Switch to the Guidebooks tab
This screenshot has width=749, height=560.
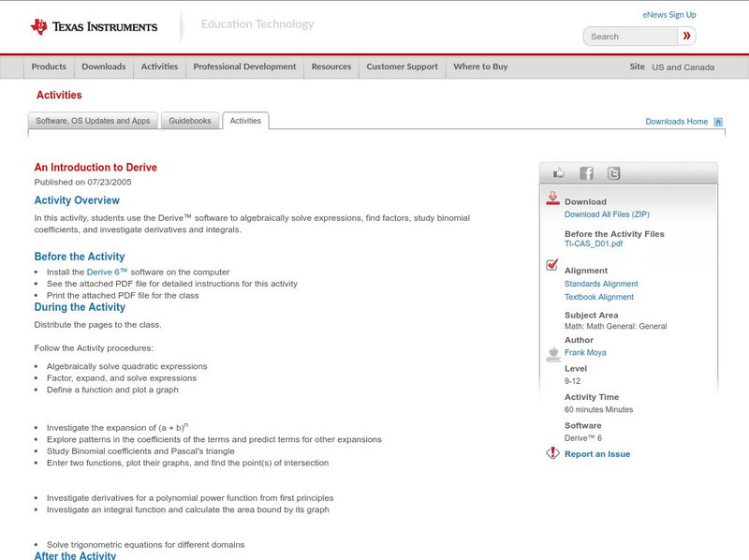190,121
